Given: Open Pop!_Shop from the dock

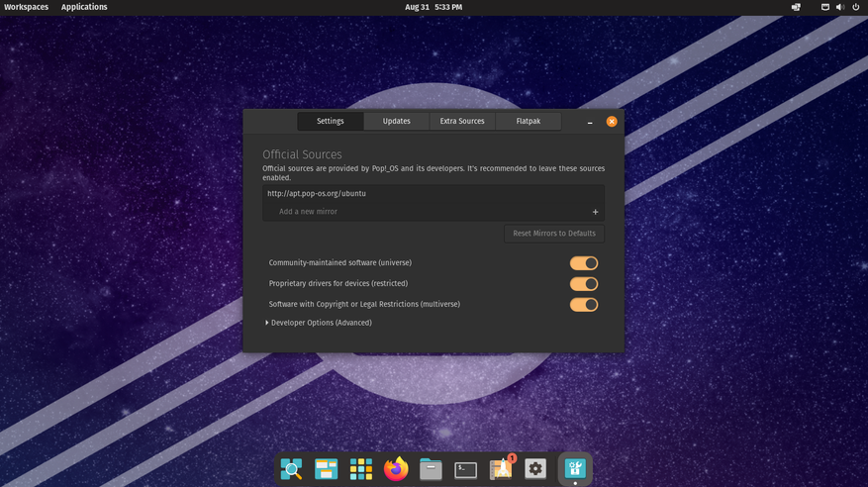Looking at the screenshot, I should (x=501, y=468).
